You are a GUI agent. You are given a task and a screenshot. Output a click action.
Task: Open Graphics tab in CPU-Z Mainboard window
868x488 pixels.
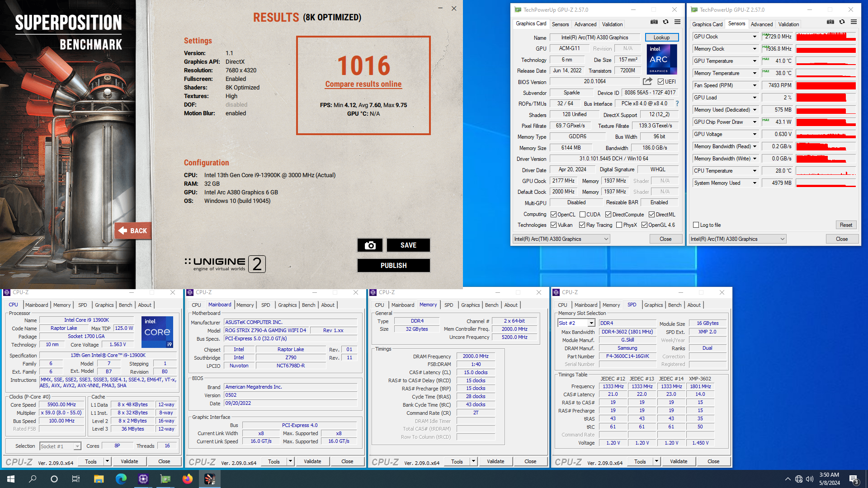point(287,305)
